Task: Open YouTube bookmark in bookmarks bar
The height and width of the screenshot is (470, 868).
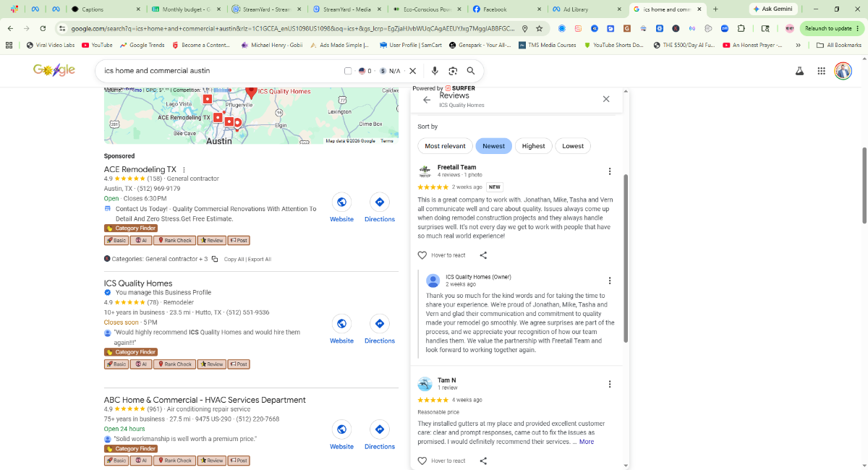Action: pos(97,45)
